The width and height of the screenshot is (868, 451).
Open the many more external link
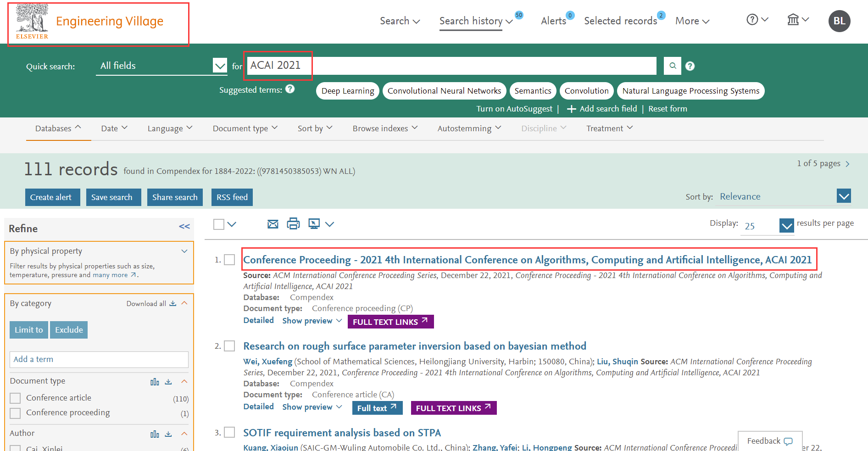tap(115, 275)
